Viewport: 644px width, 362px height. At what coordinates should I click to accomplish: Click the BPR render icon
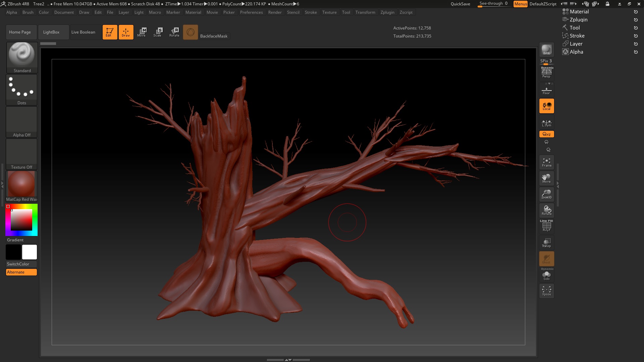pos(546,50)
